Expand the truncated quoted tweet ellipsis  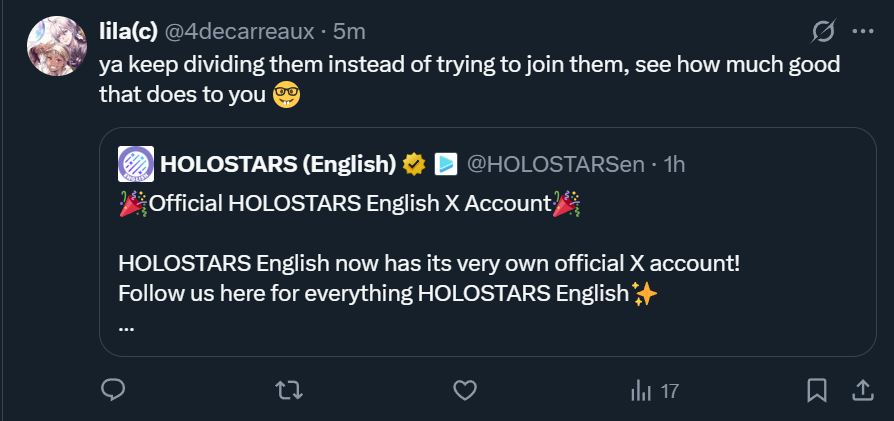click(x=126, y=325)
